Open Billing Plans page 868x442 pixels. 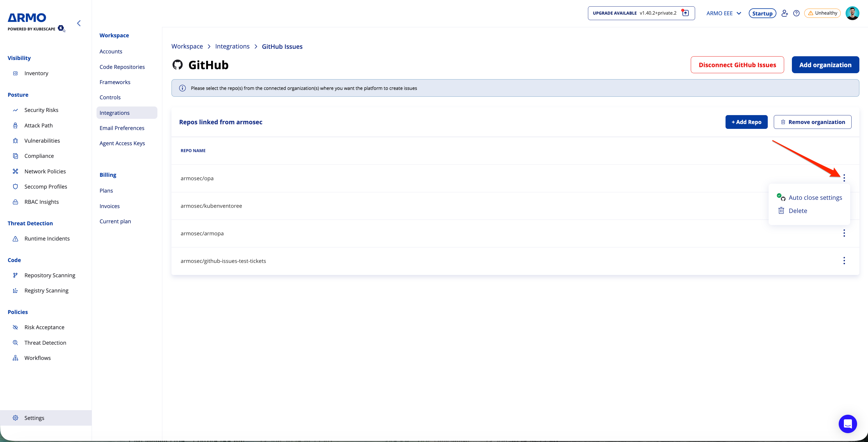[106, 191]
